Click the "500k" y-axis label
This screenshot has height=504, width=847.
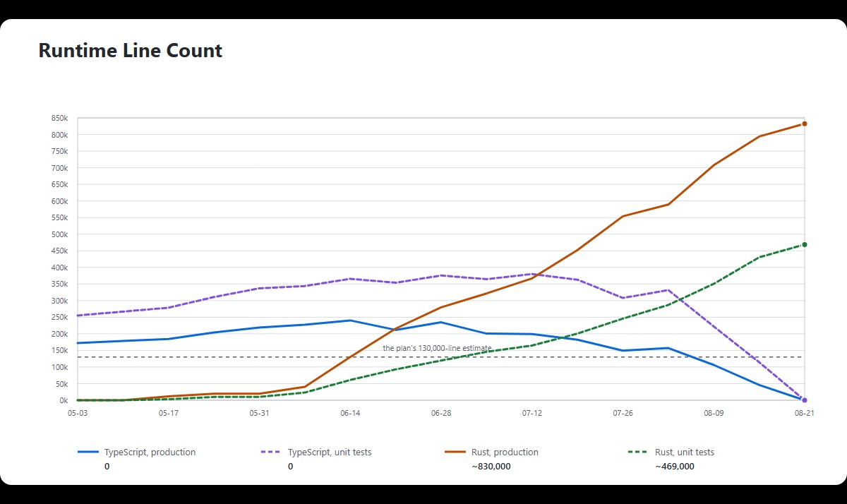59,234
